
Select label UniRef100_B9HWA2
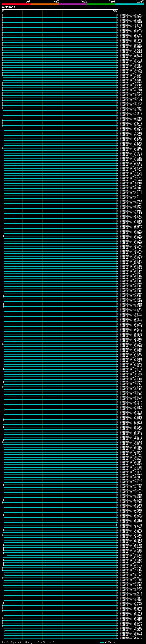[x=131, y=42]
